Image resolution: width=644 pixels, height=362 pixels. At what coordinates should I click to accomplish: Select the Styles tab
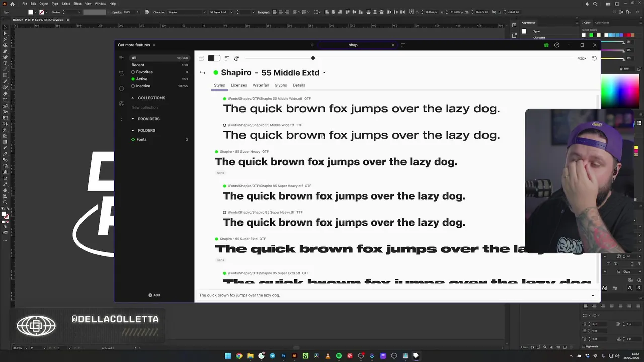click(x=219, y=85)
